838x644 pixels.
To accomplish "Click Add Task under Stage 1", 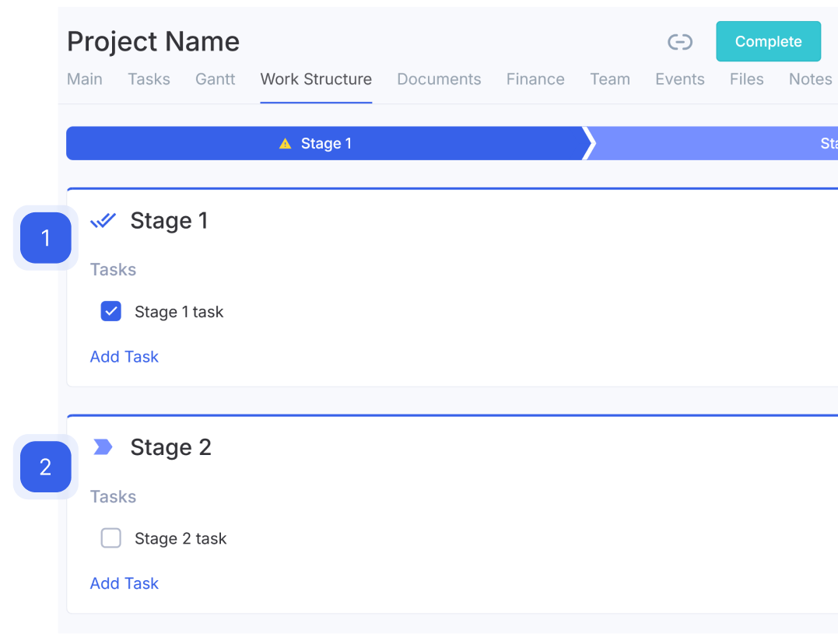I will pyautogui.click(x=124, y=356).
